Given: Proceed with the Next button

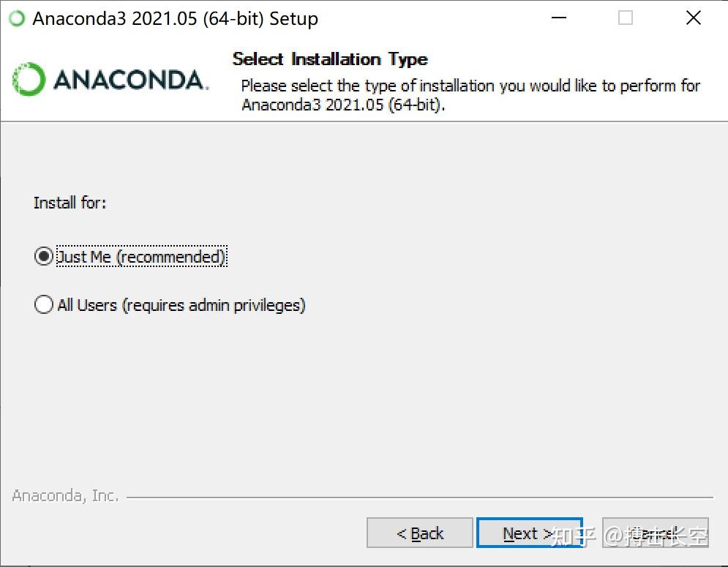Looking at the screenshot, I should pyautogui.click(x=528, y=533).
